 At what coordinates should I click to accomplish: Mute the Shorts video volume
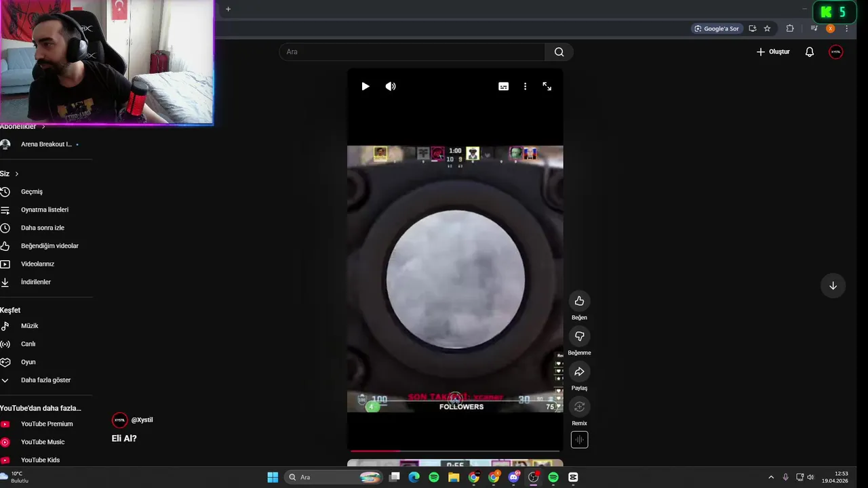[391, 86]
